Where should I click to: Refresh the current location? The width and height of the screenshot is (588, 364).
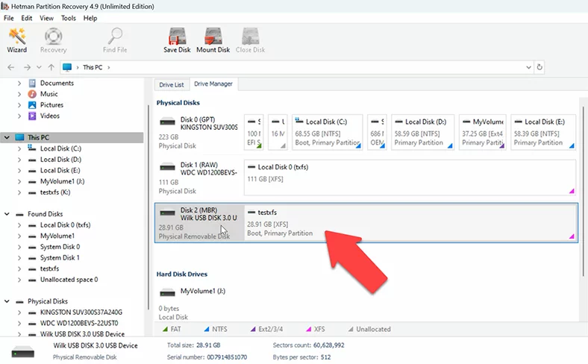[x=539, y=67]
